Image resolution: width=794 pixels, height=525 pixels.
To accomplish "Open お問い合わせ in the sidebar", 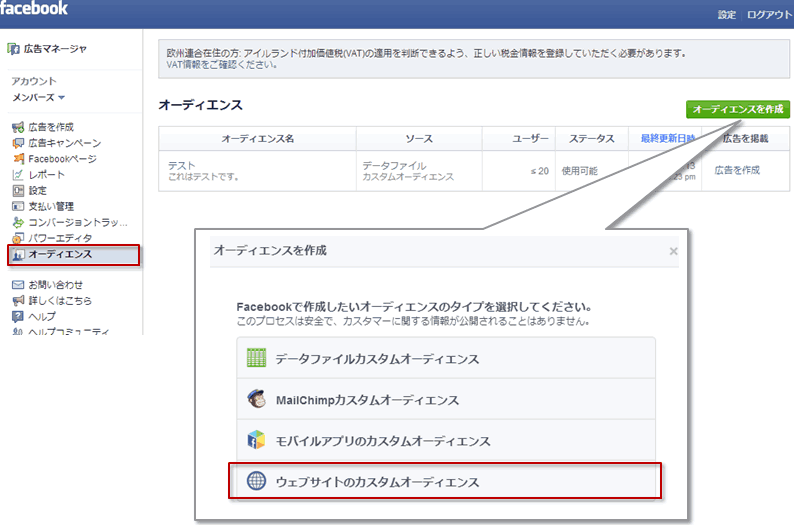I will pyautogui.click(x=55, y=285).
